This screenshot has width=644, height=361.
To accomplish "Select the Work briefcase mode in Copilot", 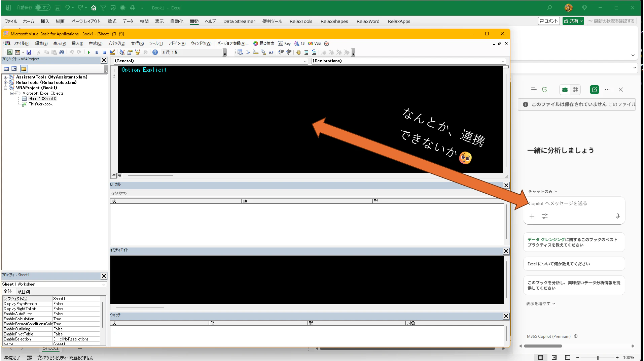I will point(565,90).
